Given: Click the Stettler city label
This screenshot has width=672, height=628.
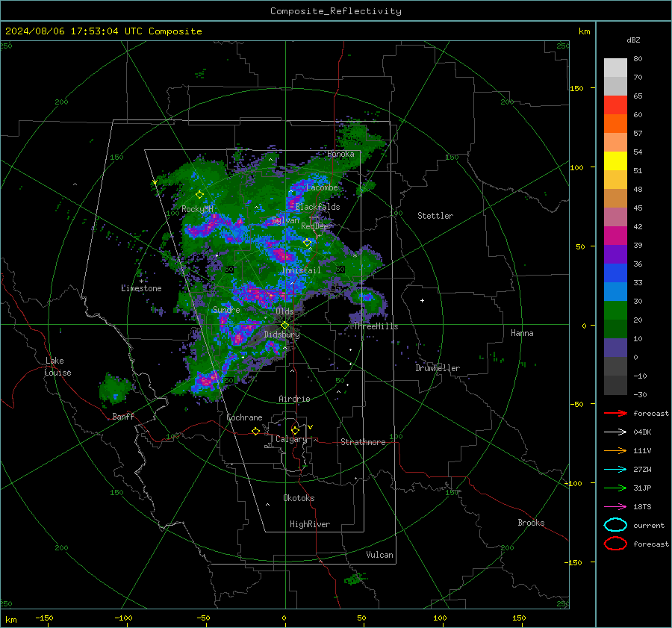Looking at the screenshot, I should point(435,216).
